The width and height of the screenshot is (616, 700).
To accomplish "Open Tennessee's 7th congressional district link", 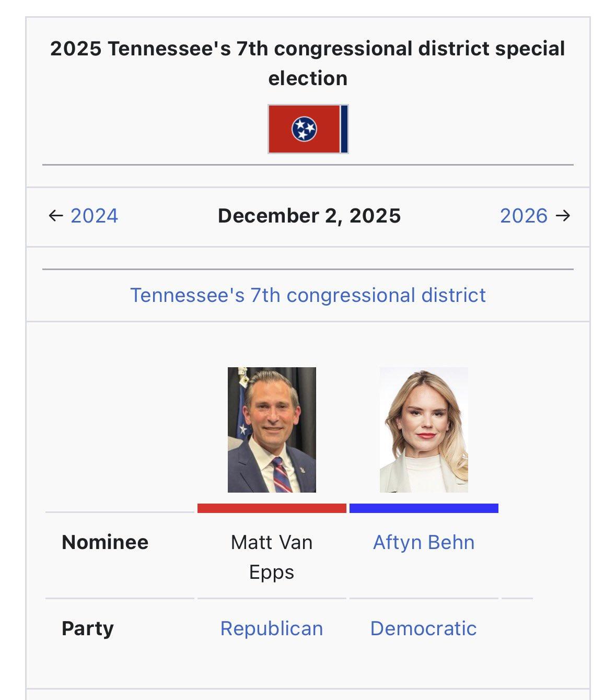I will [308, 295].
